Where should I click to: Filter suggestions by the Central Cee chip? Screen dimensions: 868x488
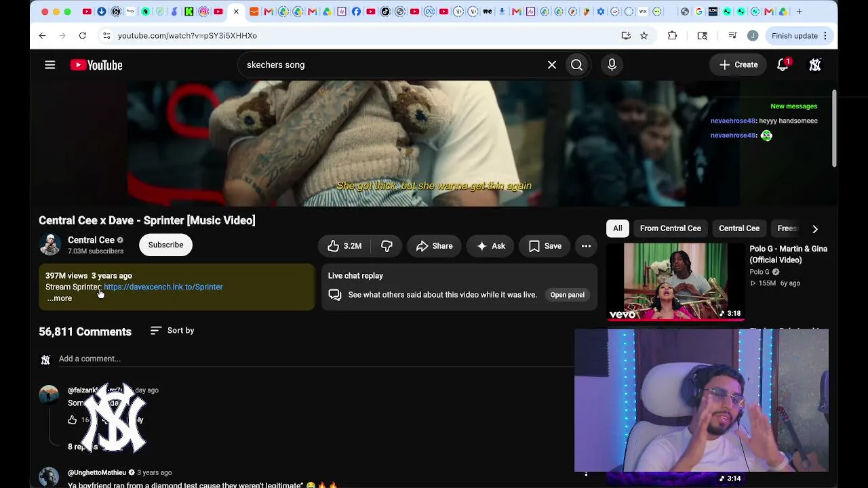(739, 228)
